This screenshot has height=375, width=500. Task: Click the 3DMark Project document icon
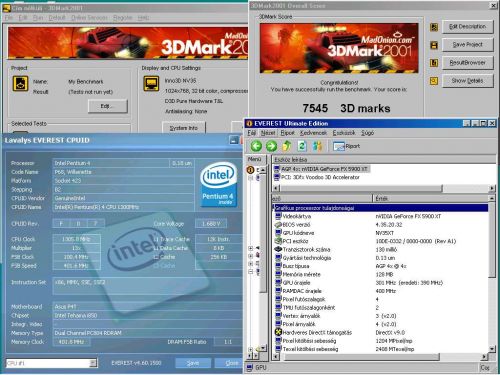point(20,83)
